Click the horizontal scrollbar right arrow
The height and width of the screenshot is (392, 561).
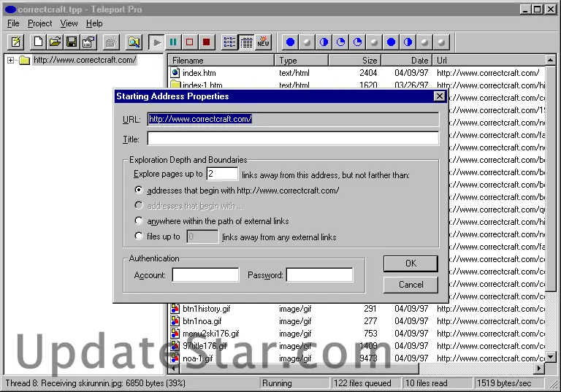[540, 370]
